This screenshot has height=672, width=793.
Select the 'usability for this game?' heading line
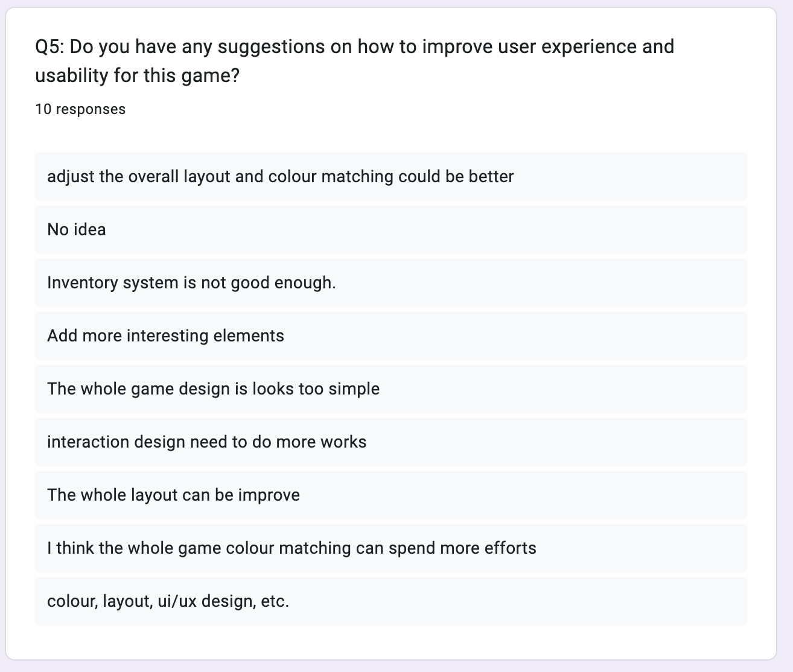(x=138, y=75)
